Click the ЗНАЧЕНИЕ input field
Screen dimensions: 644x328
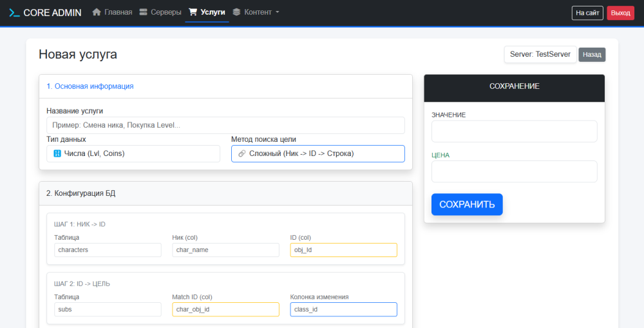(x=514, y=131)
